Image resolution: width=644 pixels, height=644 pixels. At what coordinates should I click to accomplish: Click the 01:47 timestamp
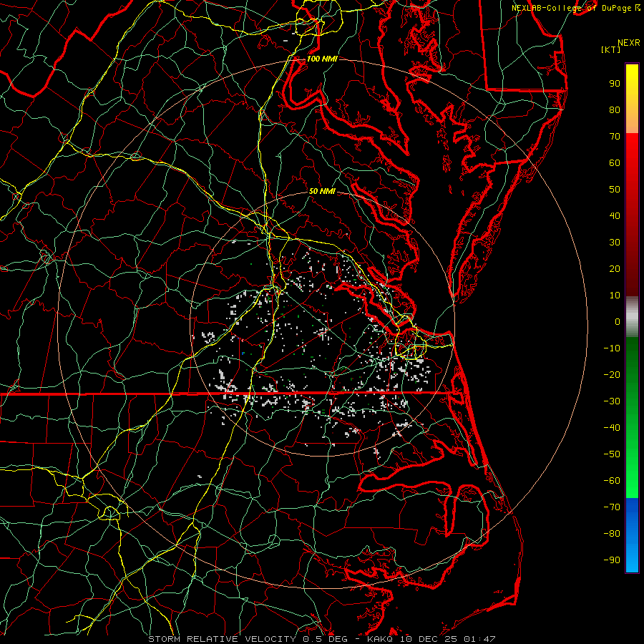[x=479, y=639]
